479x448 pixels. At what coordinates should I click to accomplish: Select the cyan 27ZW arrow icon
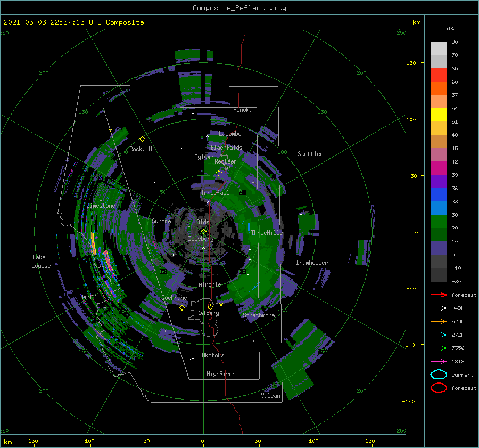coord(439,335)
